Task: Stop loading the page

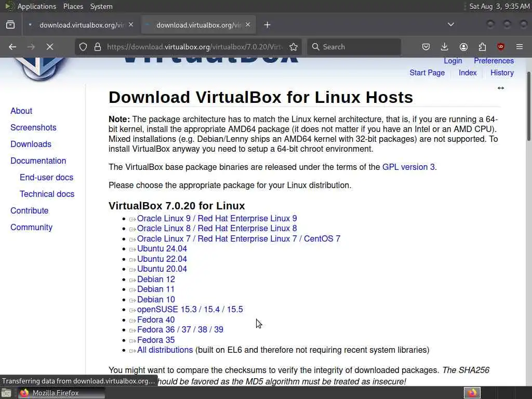Action: pyautogui.click(x=50, y=47)
